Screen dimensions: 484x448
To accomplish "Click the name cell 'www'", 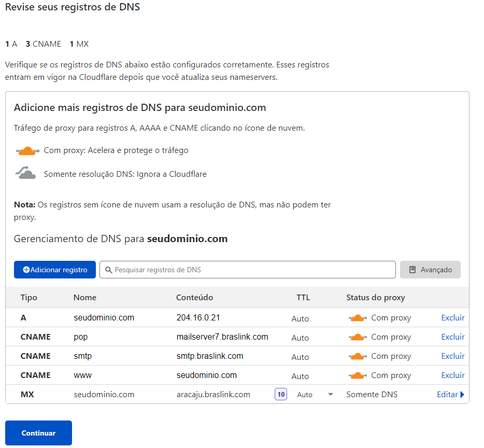I will coord(83,376).
